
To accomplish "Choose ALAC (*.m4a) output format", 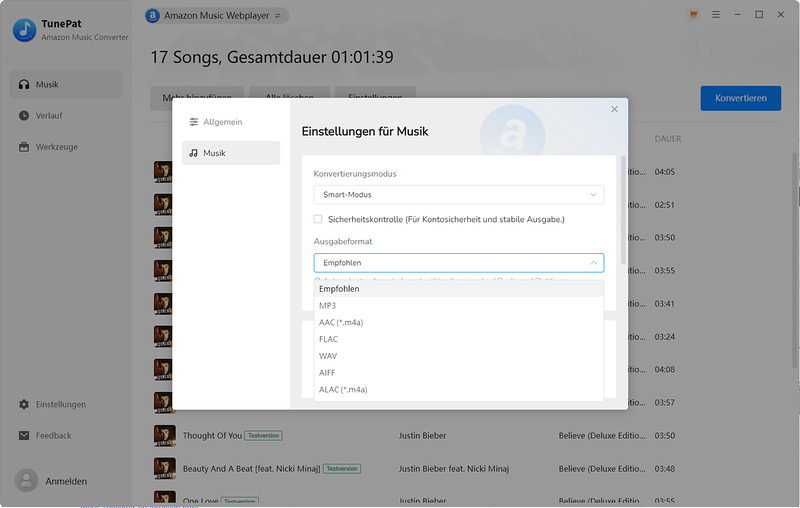I will (x=459, y=390).
